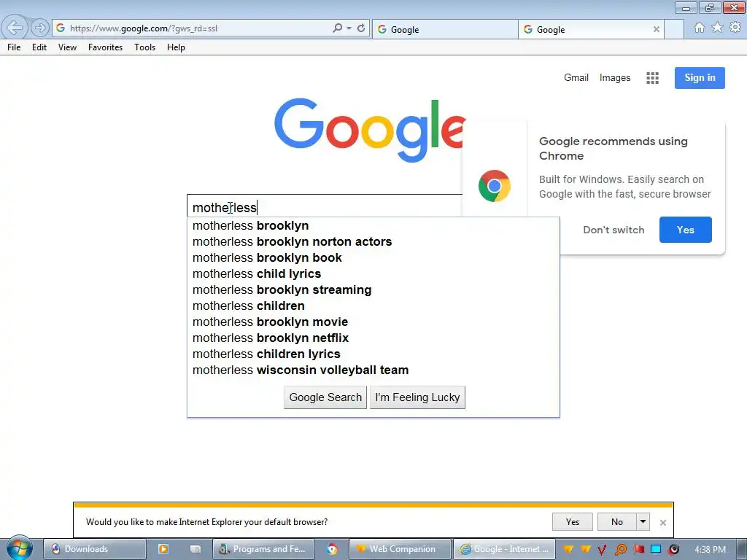Open Google - Internet Explorer taskbar item
Viewport: 747px width, 560px height.
click(x=505, y=549)
